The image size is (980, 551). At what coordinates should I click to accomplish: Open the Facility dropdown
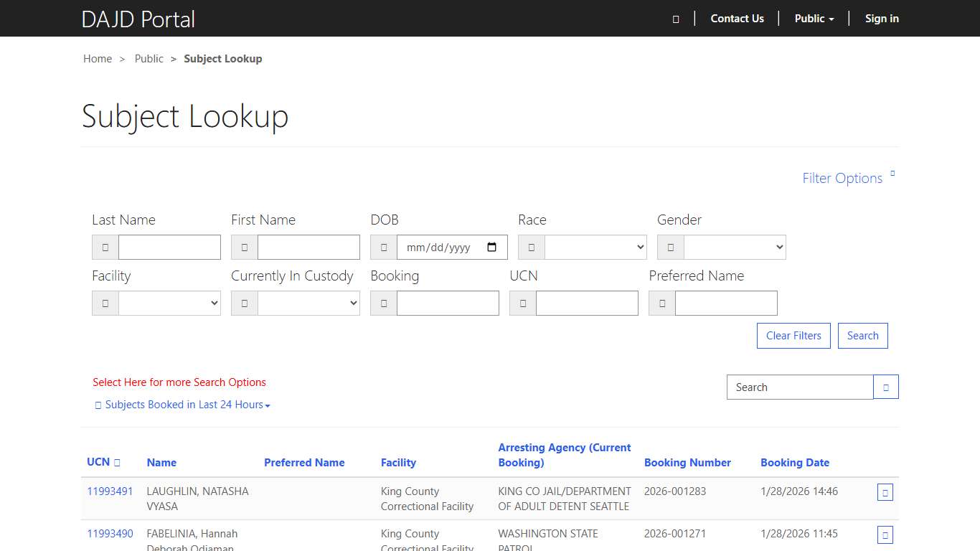pyautogui.click(x=169, y=303)
